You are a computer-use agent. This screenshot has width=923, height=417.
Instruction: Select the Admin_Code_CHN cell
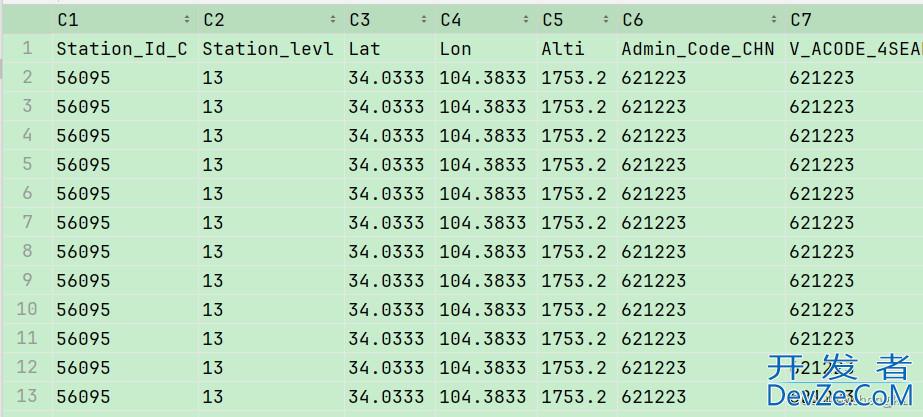[x=697, y=48]
